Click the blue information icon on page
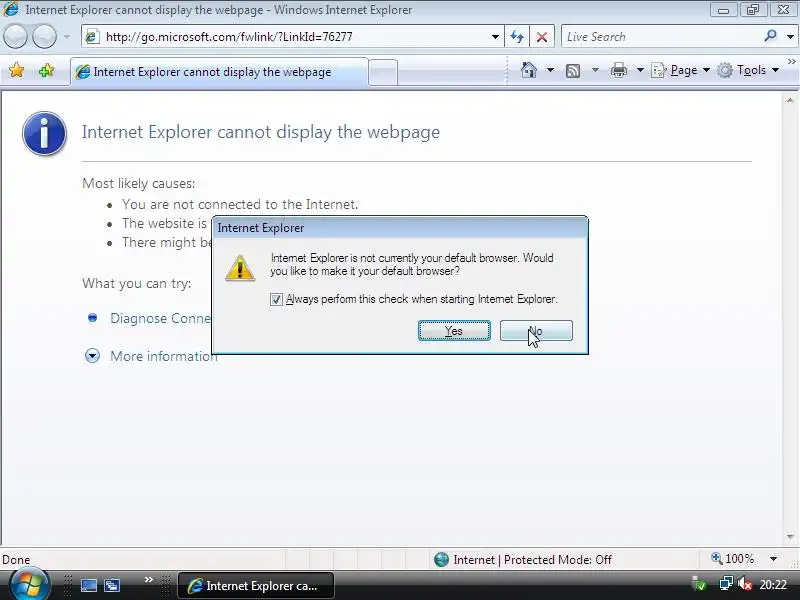Viewport: 800px width, 600px height. (44, 133)
